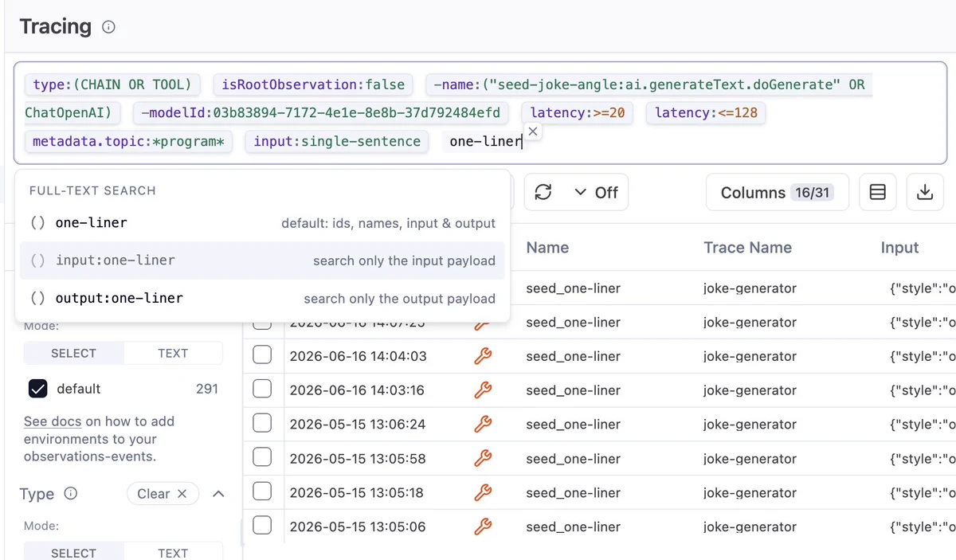This screenshot has height=560, width=956.
Task: Select row checkbox for 2026-06-16 14:04:03
Action: click(262, 355)
